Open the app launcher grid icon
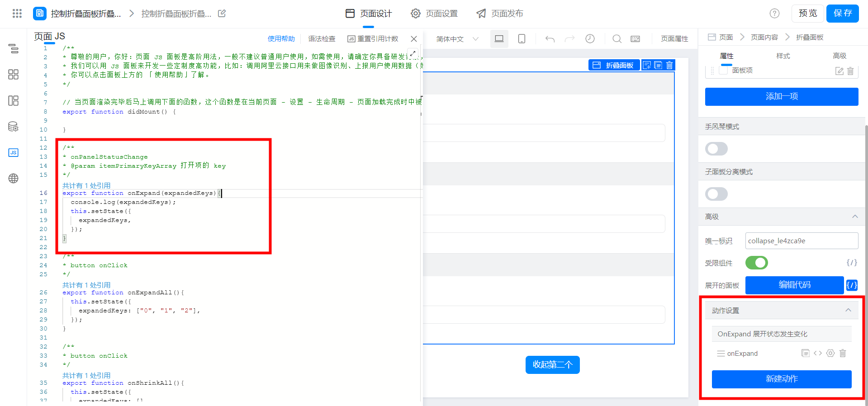The image size is (868, 406). pos(17,14)
